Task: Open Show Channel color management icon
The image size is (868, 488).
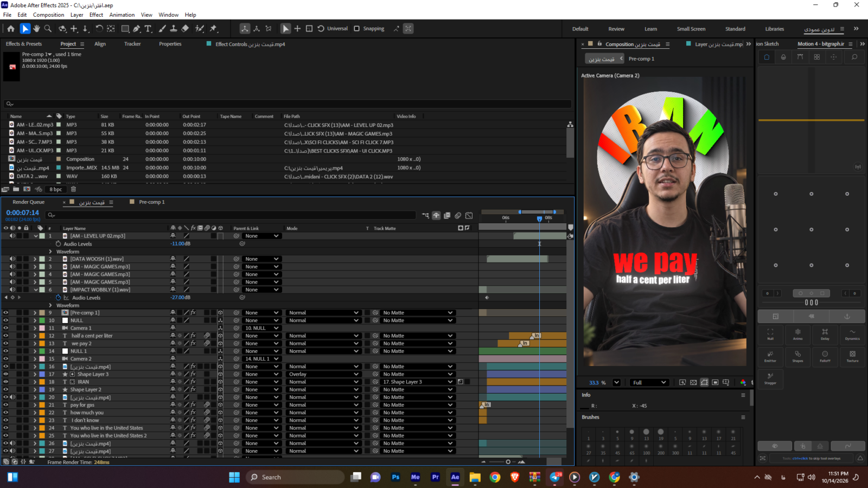Action: tap(743, 382)
